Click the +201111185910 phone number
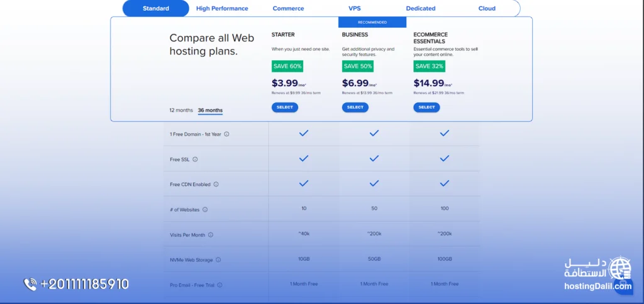This screenshot has height=304, width=644. (x=84, y=285)
